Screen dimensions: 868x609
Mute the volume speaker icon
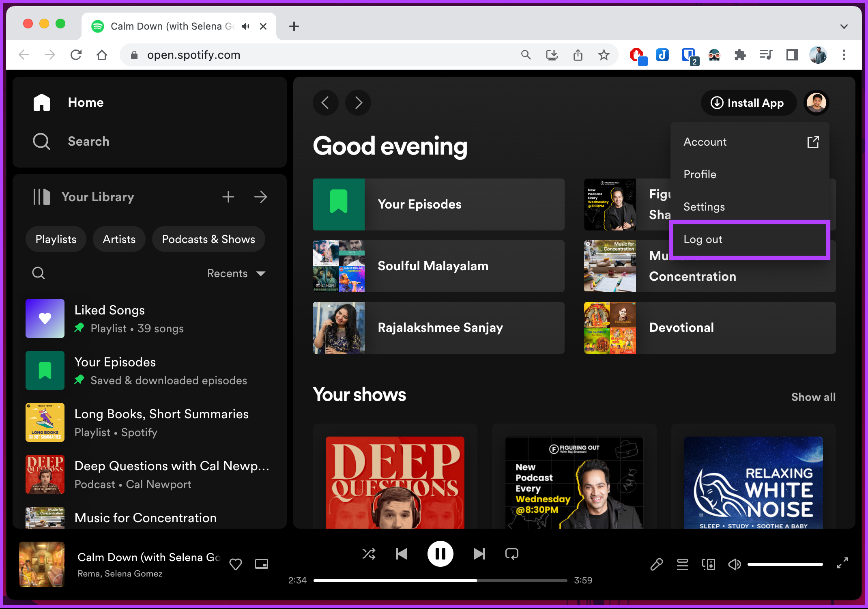tap(735, 564)
